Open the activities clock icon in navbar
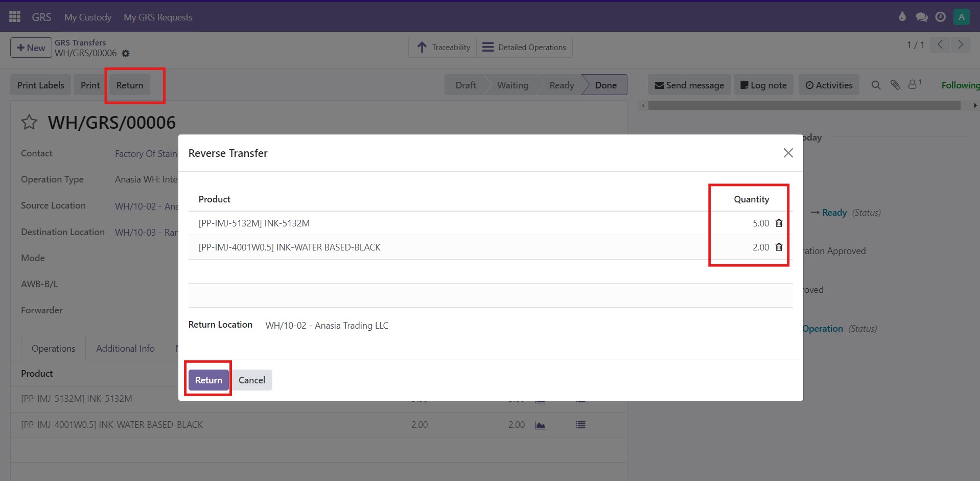 940,17
